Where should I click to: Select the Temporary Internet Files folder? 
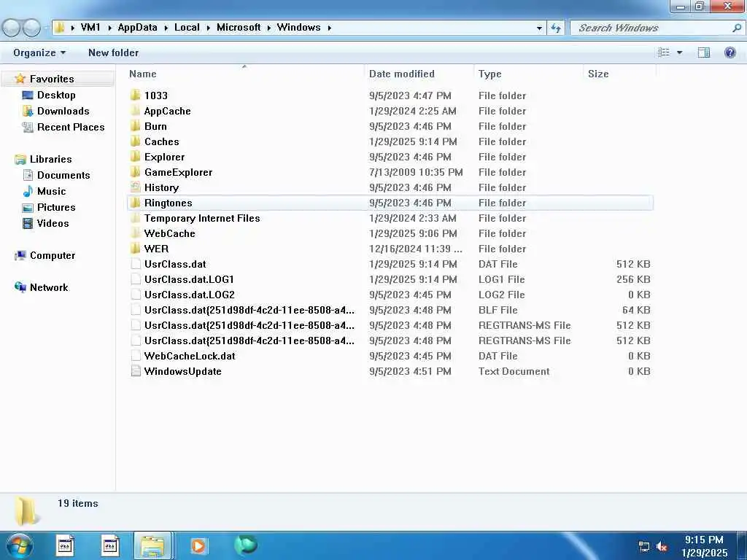202,218
